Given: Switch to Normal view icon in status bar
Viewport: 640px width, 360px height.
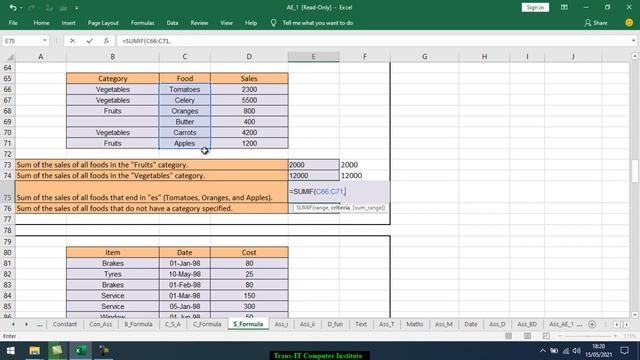Looking at the screenshot, I should point(508,336).
